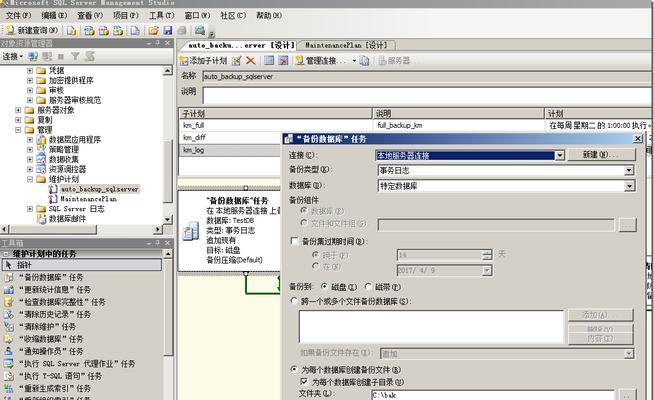Select the "执行 T-SQL 语句" 任务 toolbox item

point(60,376)
